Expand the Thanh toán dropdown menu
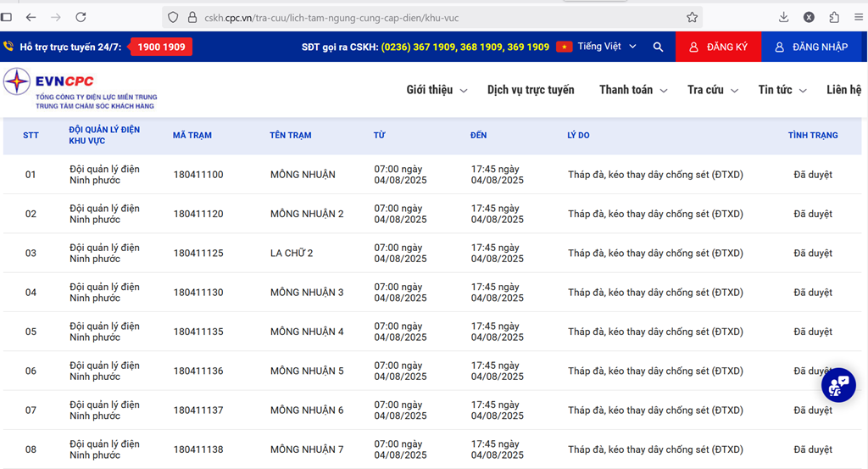 coord(632,90)
